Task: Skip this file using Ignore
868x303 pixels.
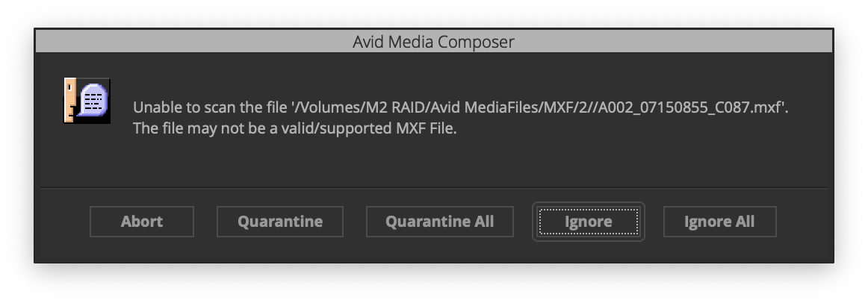Action: point(589,222)
